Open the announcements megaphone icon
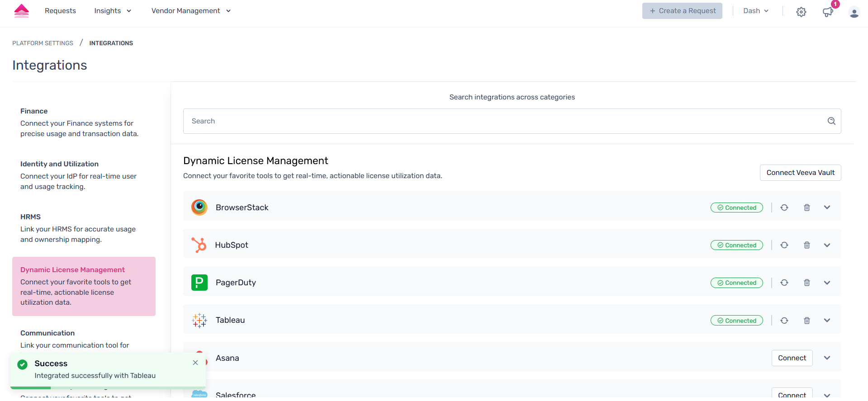Viewport: 868px width, 401px height. pyautogui.click(x=828, y=12)
